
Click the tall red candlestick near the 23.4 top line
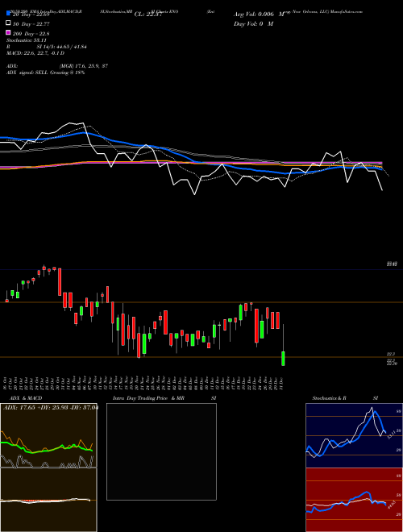click(x=60, y=281)
